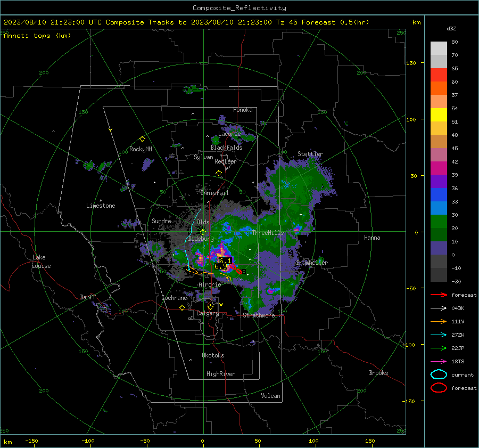Click the red forecast ellipse legend symbol

(439, 388)
